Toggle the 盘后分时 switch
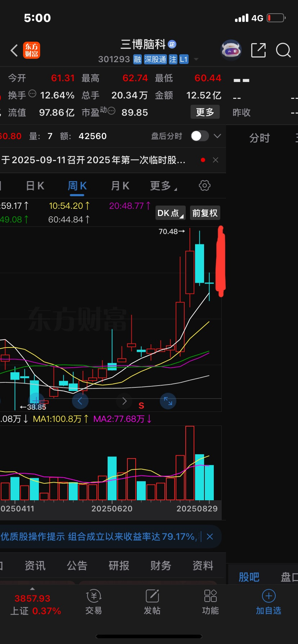Image resolution: width=298 pixels, height=644 pixels. click(x=200, y=136)
